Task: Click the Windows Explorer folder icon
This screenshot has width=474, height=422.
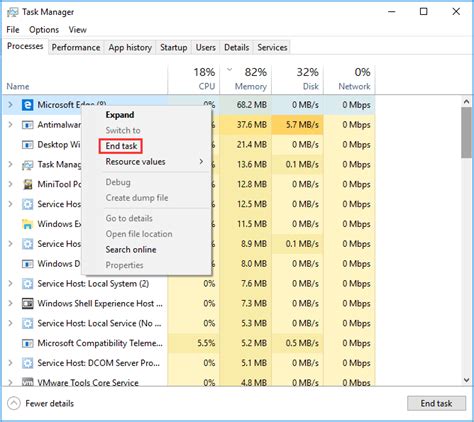Action: (x=27, y=224)
